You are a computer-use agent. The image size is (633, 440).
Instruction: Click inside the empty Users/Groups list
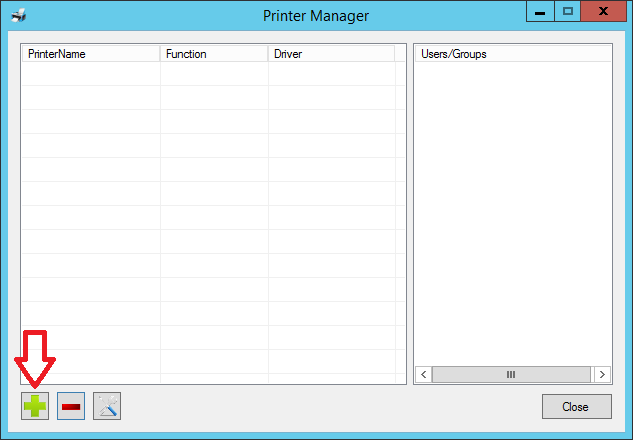tap(512, 200)
